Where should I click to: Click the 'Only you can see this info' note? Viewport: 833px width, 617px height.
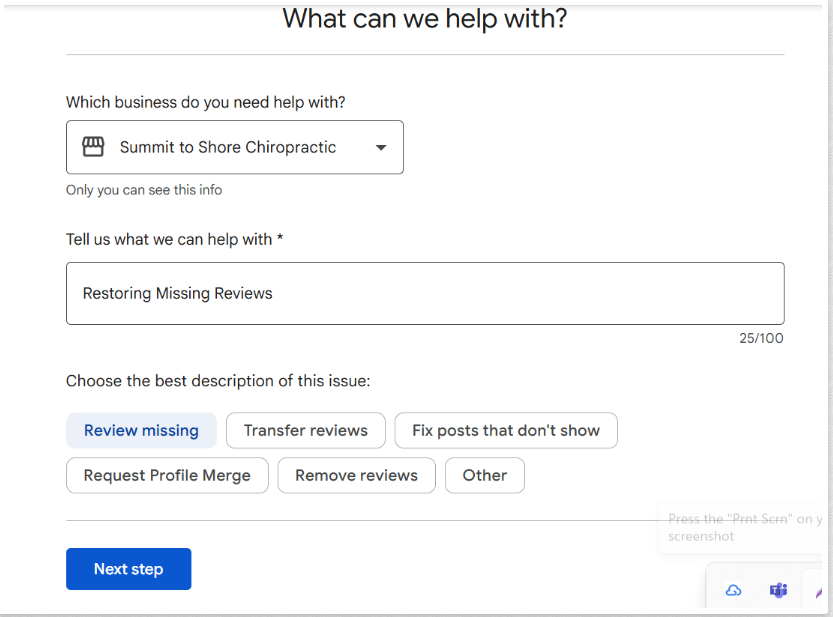144,190
